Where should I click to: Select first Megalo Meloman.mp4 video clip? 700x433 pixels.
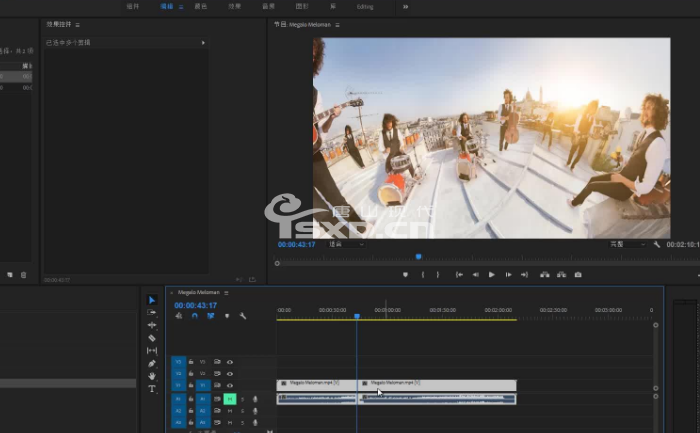(x=317, y=386)
